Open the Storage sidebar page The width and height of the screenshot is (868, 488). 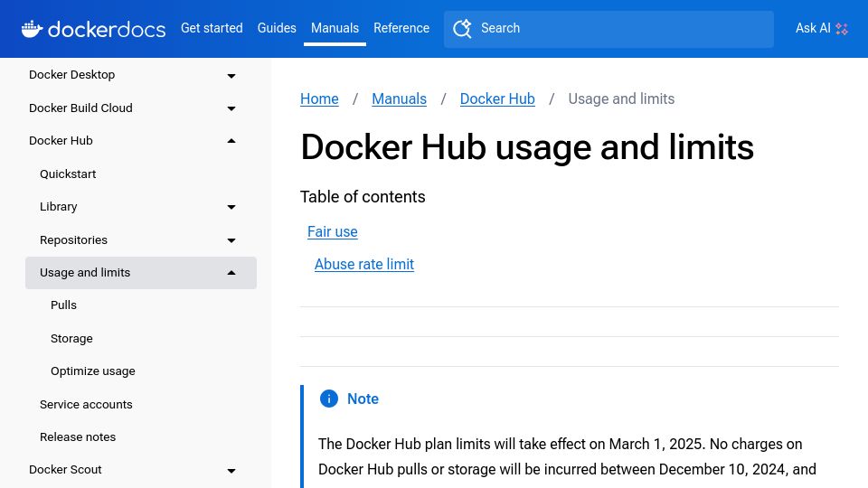(72, 338)
